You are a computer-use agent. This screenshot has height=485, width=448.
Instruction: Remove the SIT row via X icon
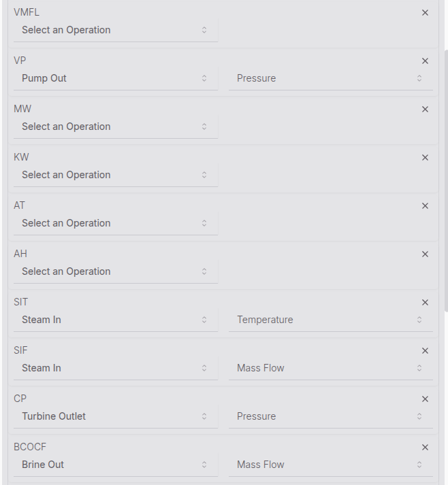click(425, 303)
